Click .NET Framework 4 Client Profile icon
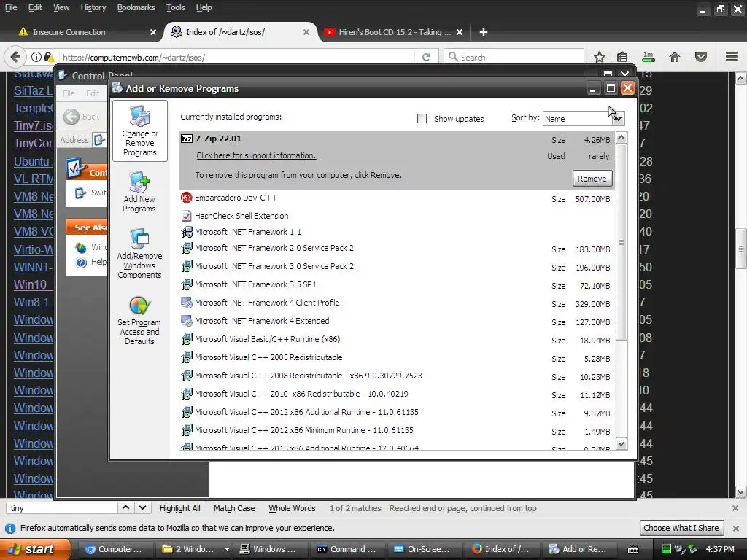The width and height of the screenshot is (747, 560). coord(187,303)
